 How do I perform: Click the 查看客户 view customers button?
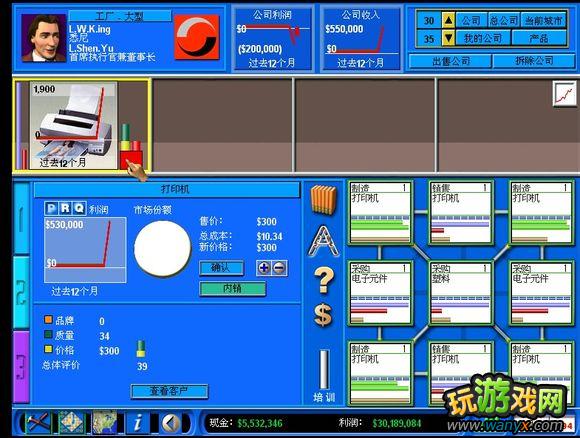coord(169,391)
